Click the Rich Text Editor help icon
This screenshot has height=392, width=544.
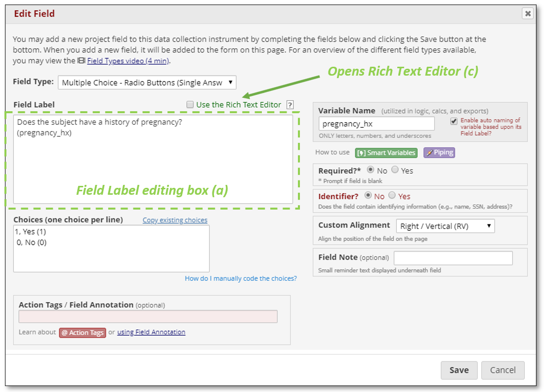[290, 105]
